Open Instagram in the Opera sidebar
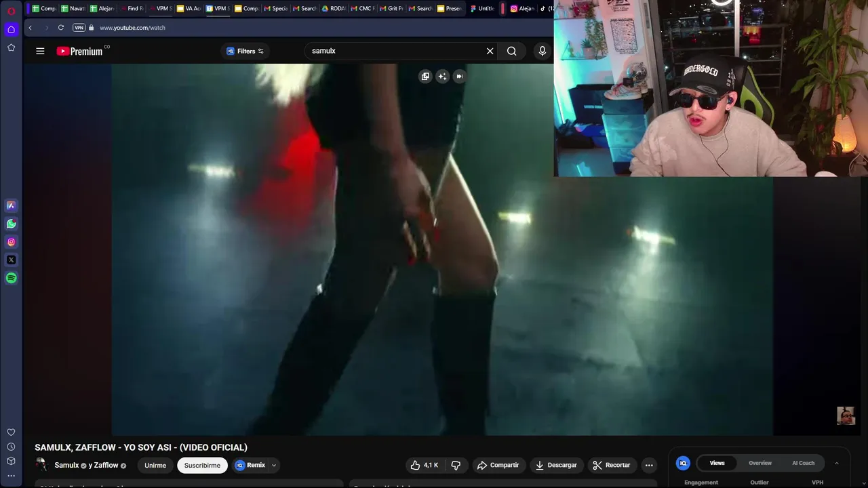The width and height of the screenshot is (868, 488). coord(12,242)
